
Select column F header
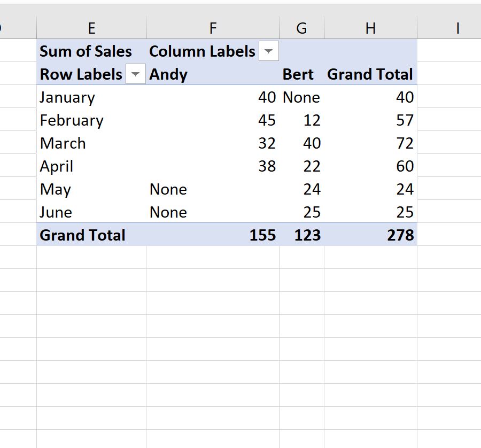point(213,28)
